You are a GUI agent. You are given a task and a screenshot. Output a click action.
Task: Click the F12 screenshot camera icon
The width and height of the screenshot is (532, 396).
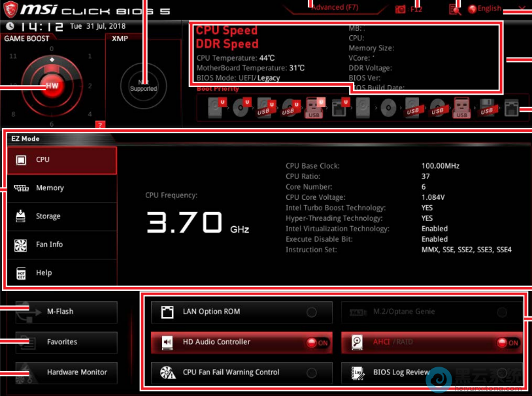pyautogui.click(x=401, y=9)
